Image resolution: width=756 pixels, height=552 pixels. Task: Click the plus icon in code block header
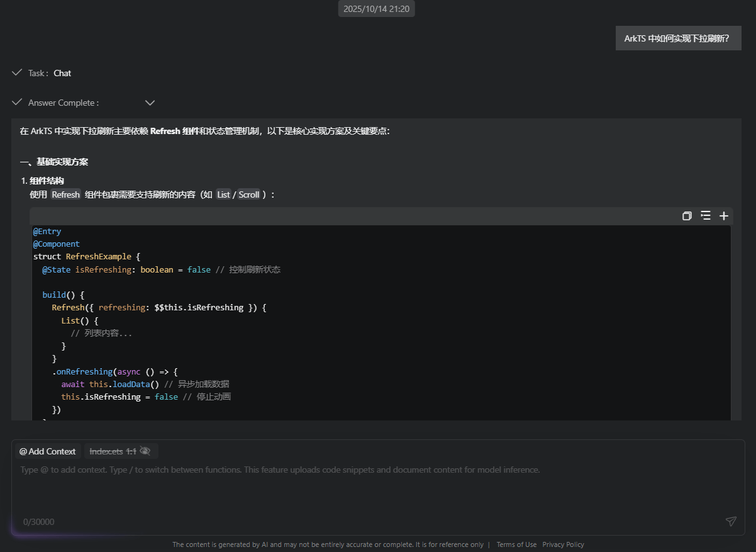click(724, 216)
